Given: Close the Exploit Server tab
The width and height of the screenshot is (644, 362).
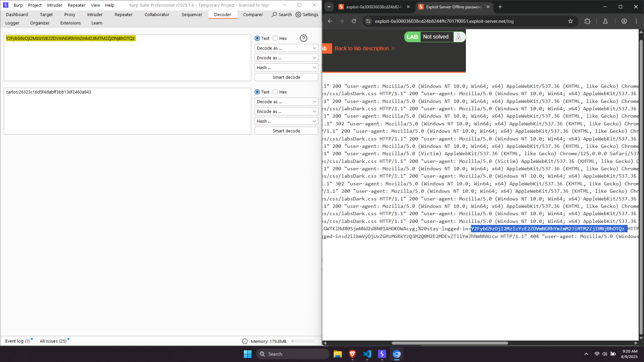Looking at the screenshot, I should click(x=488, y=7).
